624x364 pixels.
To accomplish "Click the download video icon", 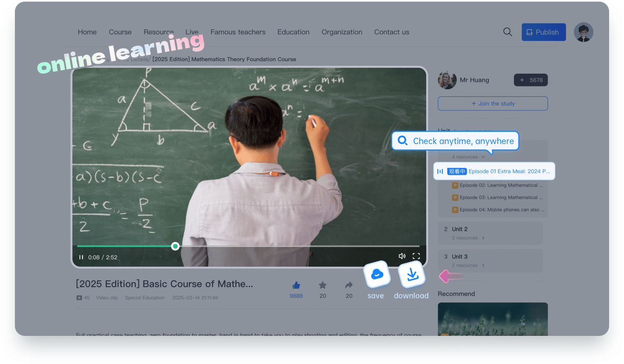I will pos(411,274).
